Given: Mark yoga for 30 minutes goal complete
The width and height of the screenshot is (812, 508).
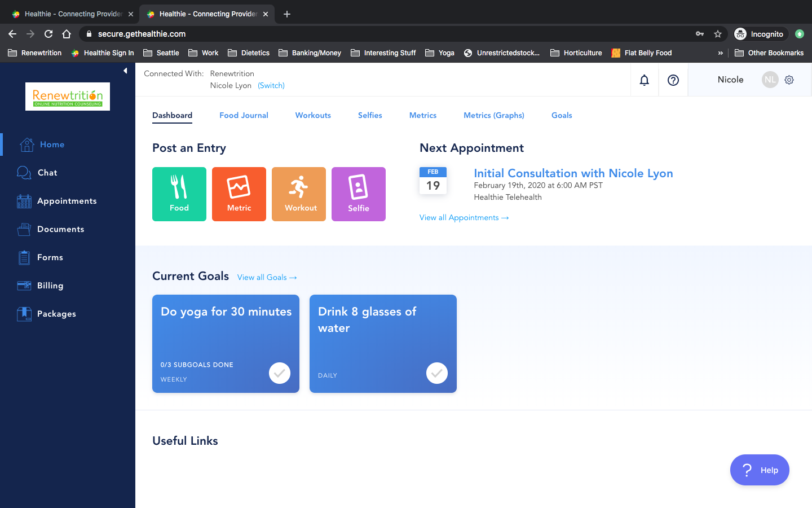Looking at the screenshot, I should tap(280, 373).
